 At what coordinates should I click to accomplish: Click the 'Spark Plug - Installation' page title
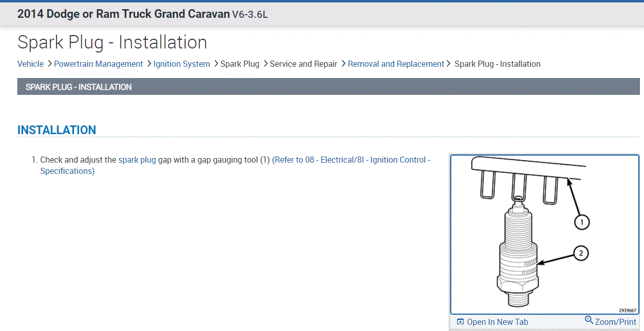pos(112,42)
